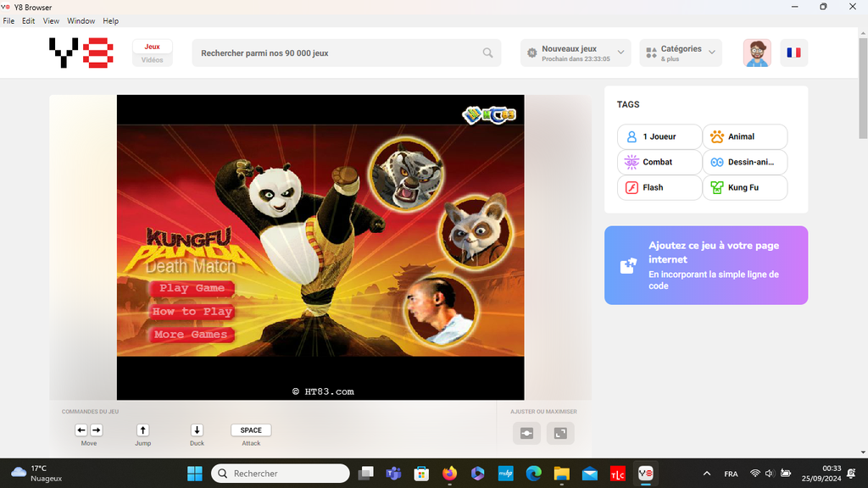This screenshot has width=868, height=488.
Task: Click the Y8 logo
Action: pos(81,53)
